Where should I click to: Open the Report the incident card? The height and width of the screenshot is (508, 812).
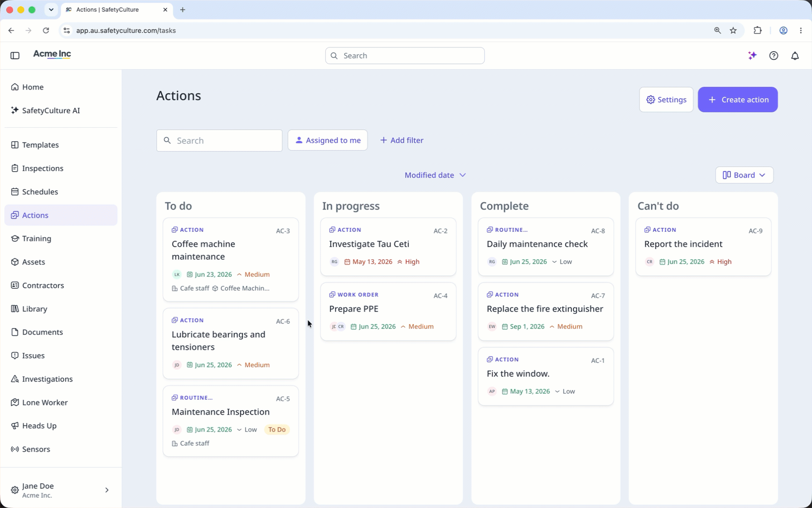click(703, 247)
